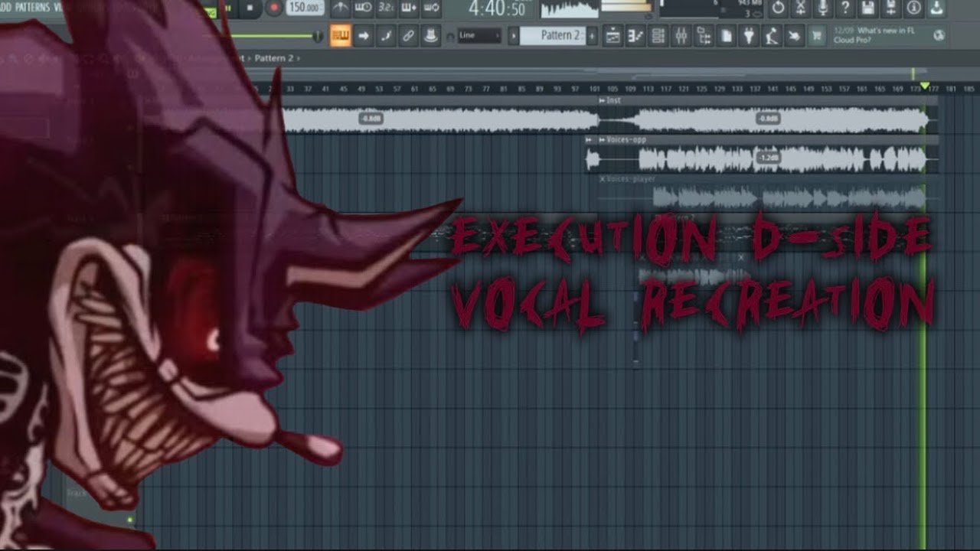
Task: Click bar 137 on the timeline ruler
Action: (755, 89)
